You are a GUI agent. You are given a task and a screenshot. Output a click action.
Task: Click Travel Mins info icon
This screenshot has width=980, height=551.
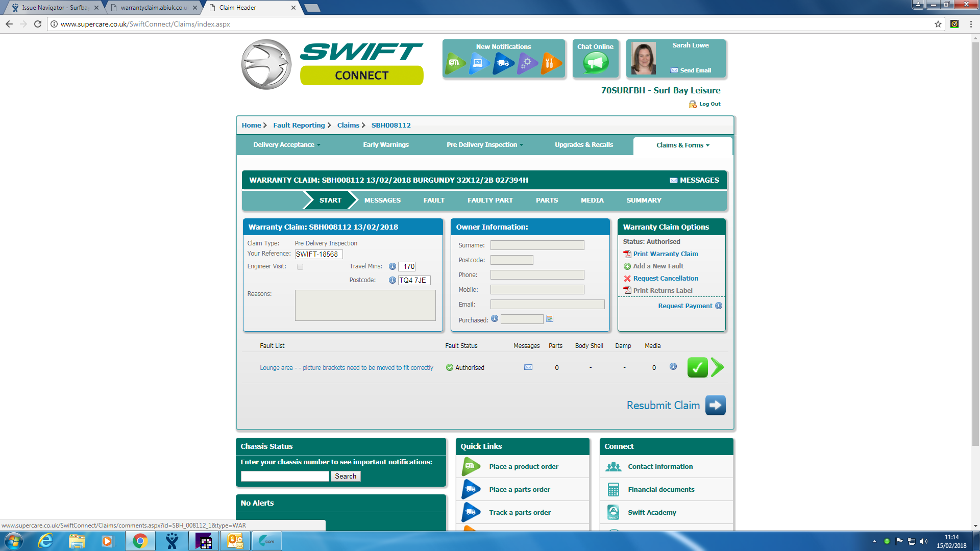click(x=393, y=266)
